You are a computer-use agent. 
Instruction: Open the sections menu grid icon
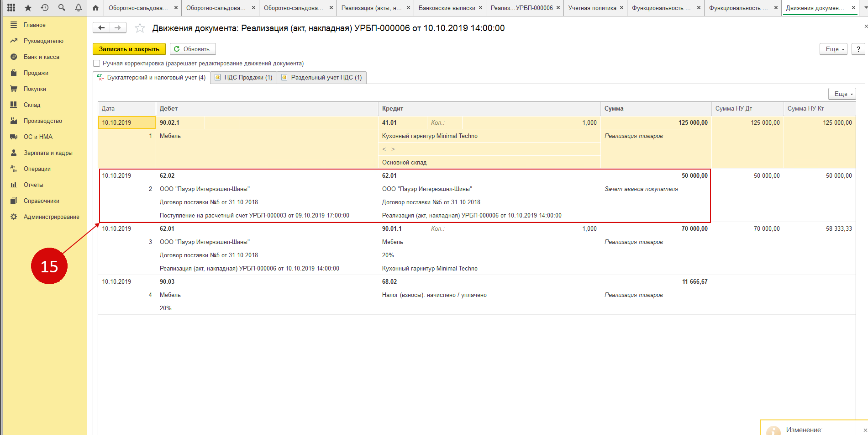[x=11, y=8]
